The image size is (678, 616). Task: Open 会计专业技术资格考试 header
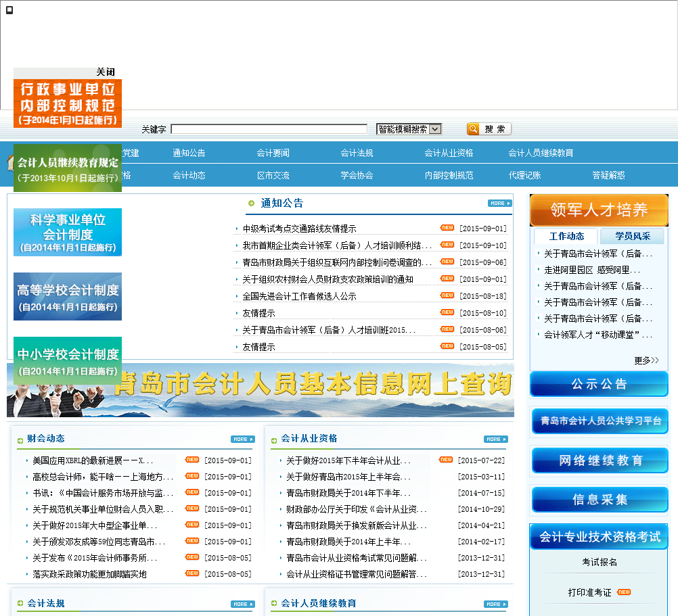coord(599,536)
